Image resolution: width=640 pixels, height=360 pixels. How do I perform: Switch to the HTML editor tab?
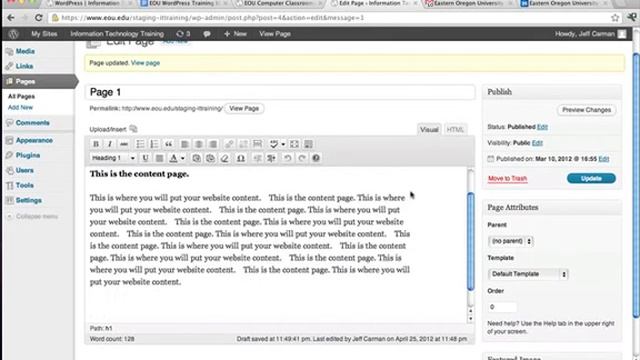coord(455,129)
